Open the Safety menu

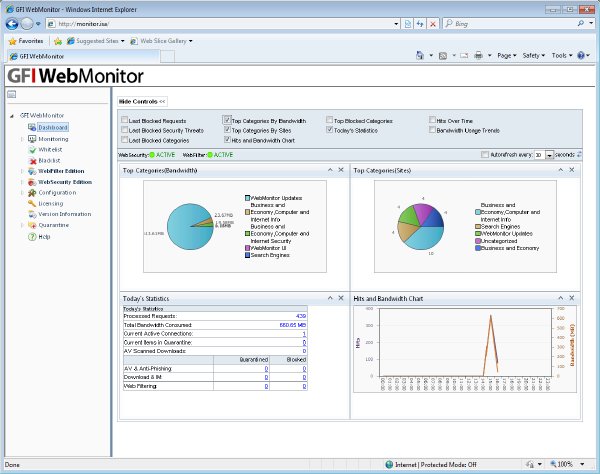click(x=533, y=55)
